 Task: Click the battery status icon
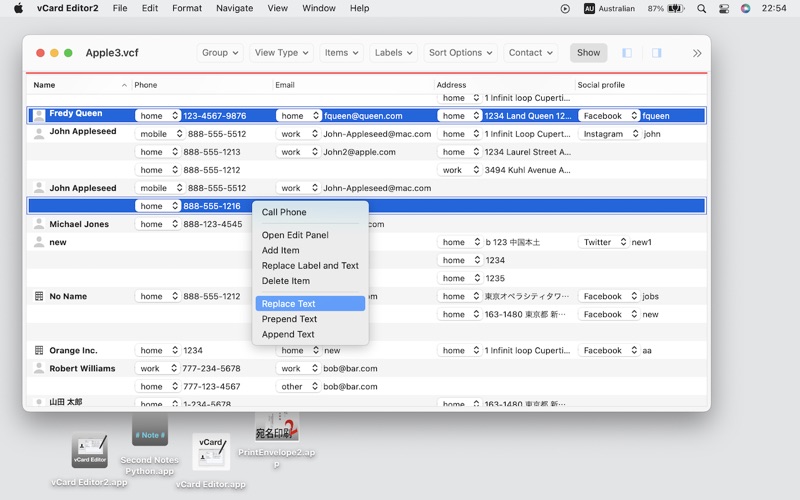coord(676,9)
